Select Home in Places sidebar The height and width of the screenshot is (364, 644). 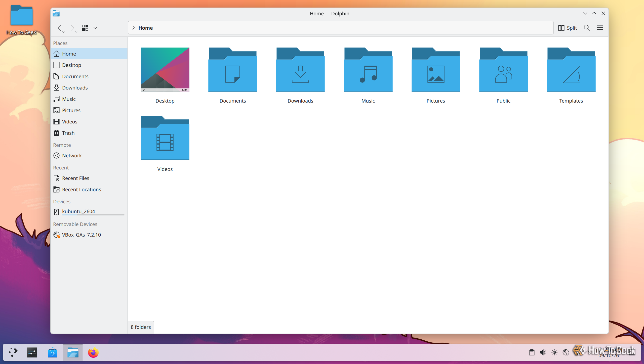(x=89, y=54)
